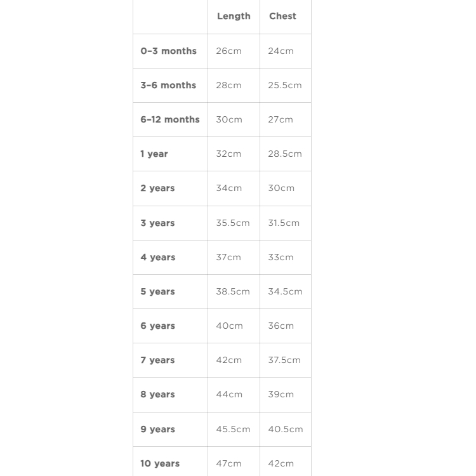This screenshot has width=476, height=476.
Task: Select the 38.5cm length cell
Action: pos(233,291)
